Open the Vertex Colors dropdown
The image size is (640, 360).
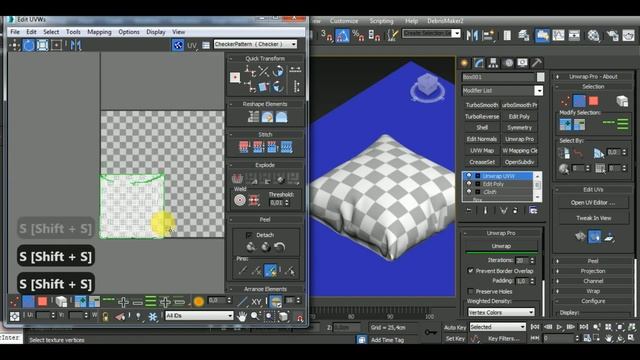click(501, 312)
